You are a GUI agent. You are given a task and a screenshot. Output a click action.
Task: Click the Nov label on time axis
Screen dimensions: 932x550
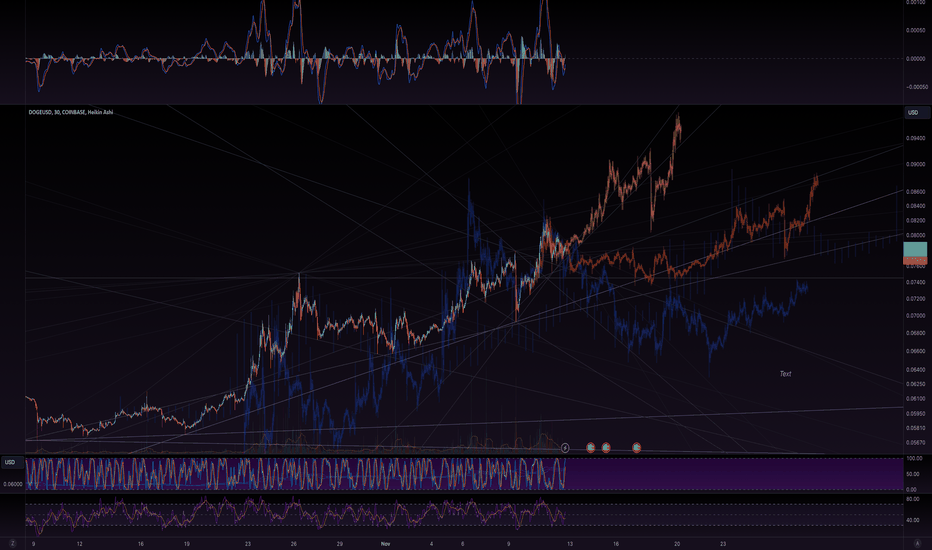coord(385,543)
